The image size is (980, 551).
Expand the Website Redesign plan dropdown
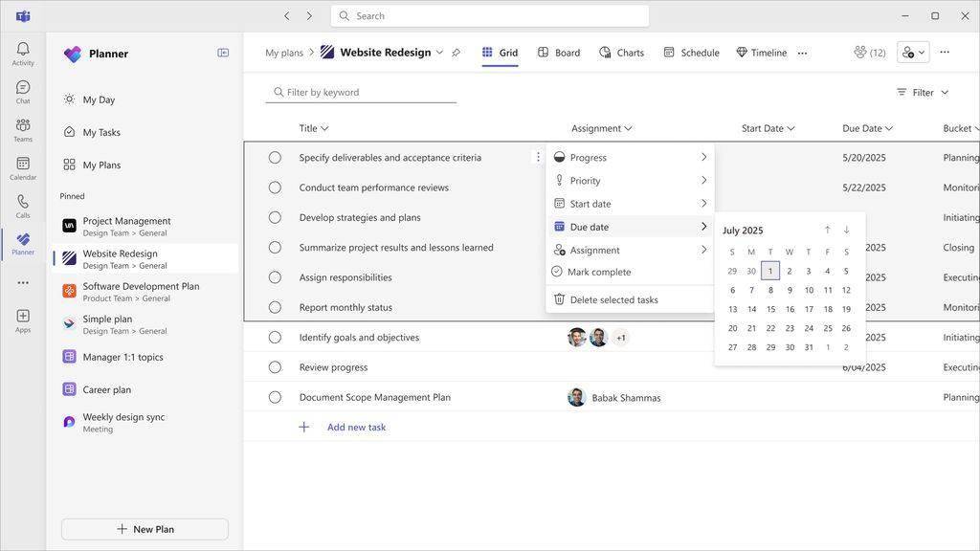tap(439, 53)
